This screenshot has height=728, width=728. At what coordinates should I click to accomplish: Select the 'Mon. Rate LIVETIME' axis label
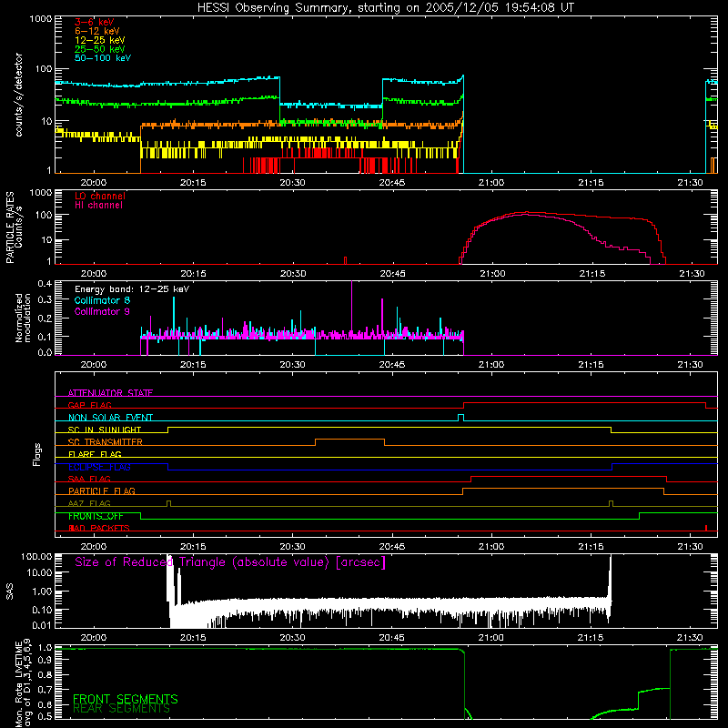pyautogui.click(x=23, y=683)
